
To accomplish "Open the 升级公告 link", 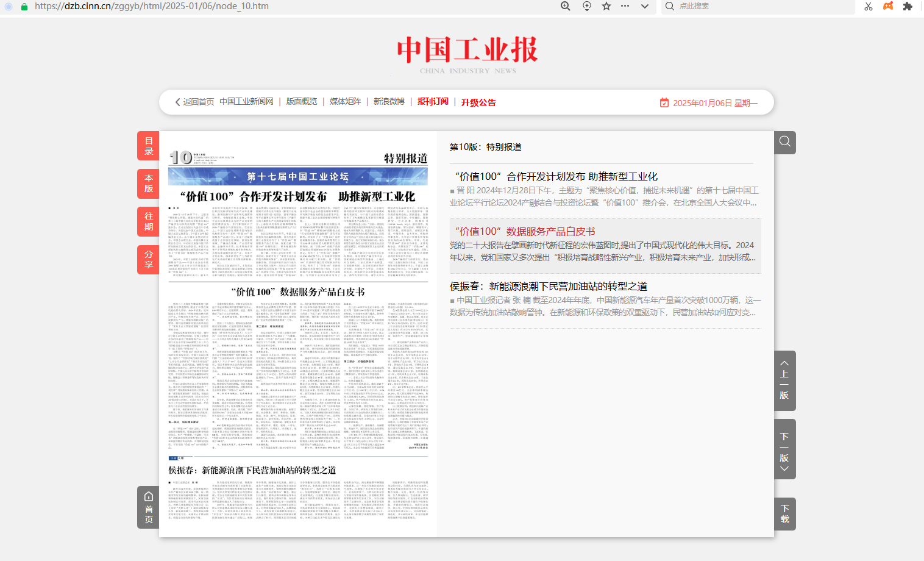I will tap(478, 102).
